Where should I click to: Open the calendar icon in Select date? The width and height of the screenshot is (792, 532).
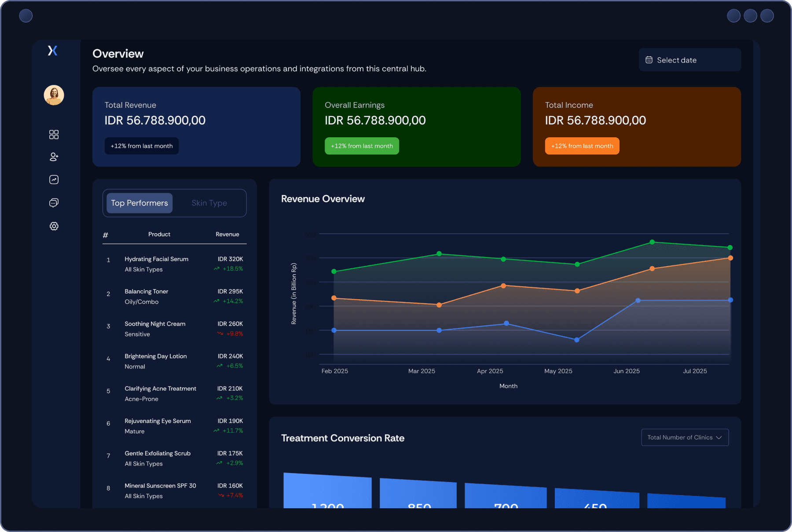tap(649, 59)
